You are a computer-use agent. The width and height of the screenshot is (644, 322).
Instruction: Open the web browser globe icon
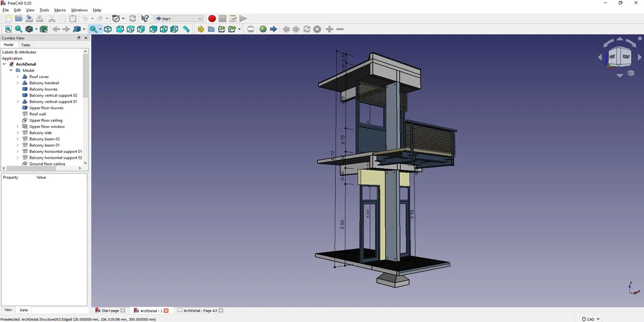[x=263, y=29]
